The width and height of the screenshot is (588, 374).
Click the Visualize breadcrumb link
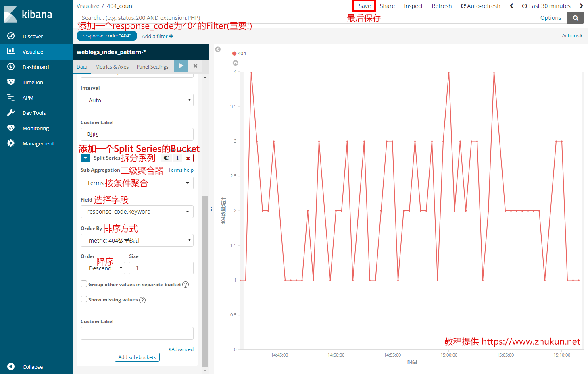pyautogui.click(x=88, y=6)
